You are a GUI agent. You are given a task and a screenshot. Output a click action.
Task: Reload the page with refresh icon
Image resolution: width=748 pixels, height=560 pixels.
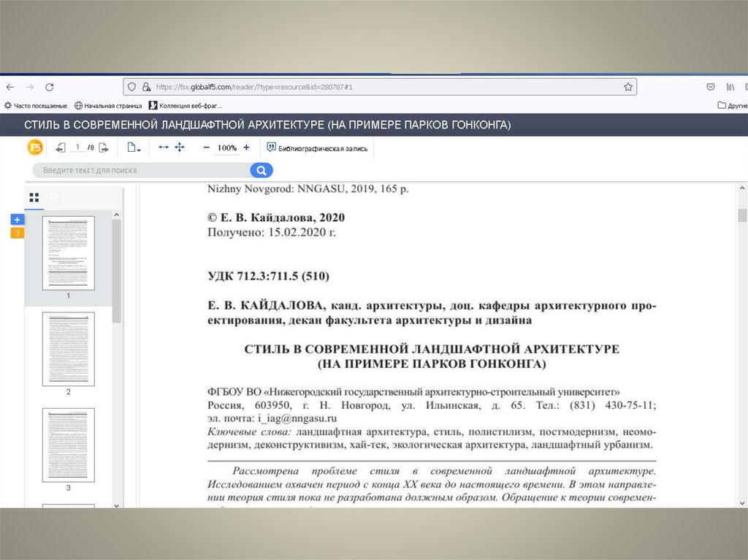(x=49, y=88)
